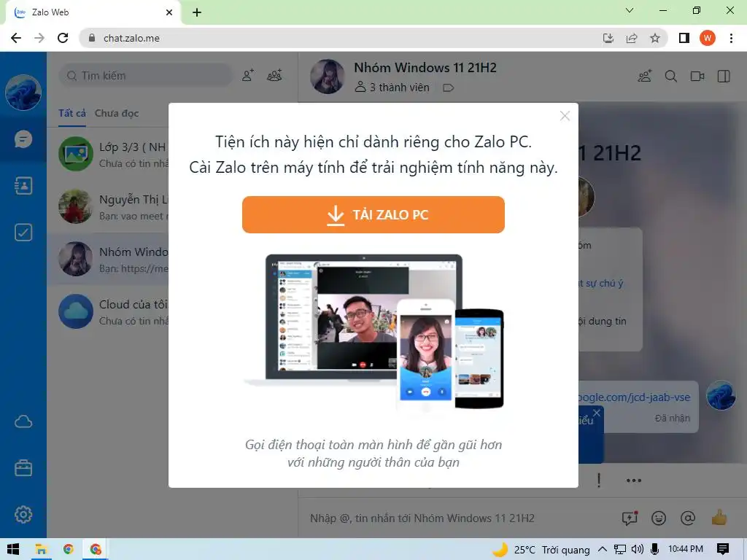The width and height of the screenshot is (747, 560).
Task: Click the Nhóm Windows 11 21H2 group avatar
Action: [x=327, y=76]
